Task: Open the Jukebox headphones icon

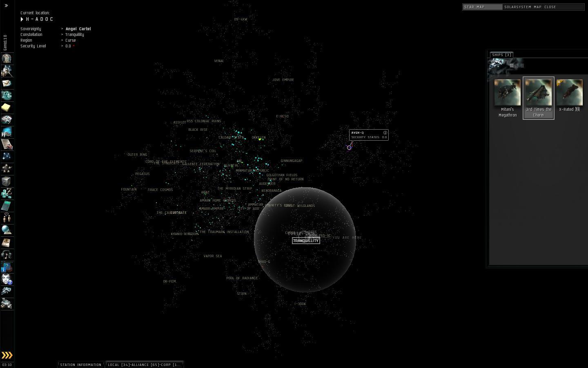Action: pyautogui.click(x=7, y=255)
